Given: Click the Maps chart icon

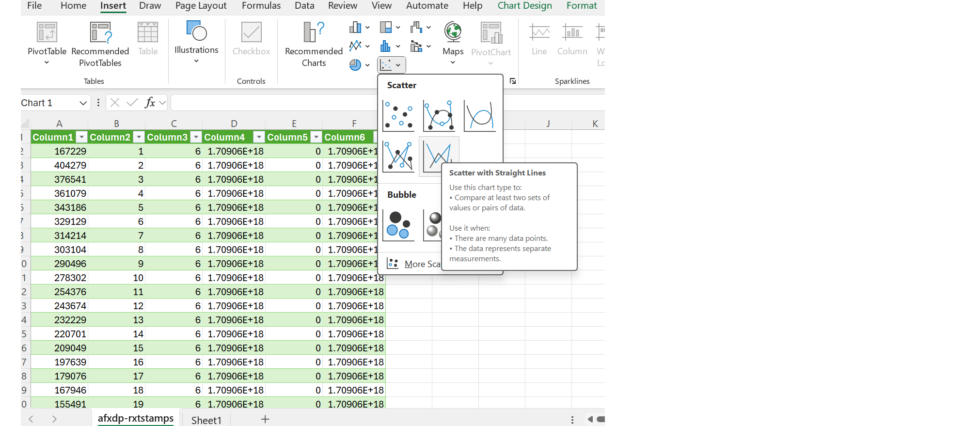Looking at the screenshot, I should tap(453, 33).
